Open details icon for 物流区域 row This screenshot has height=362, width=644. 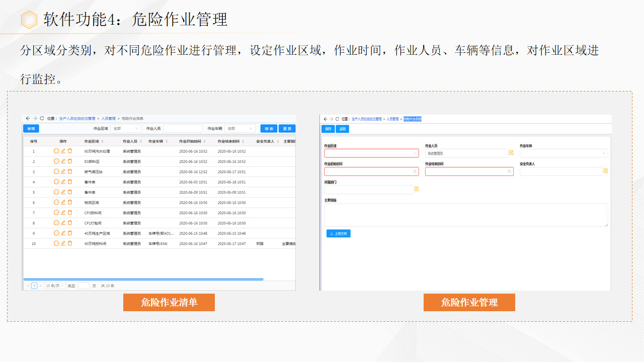56,202
